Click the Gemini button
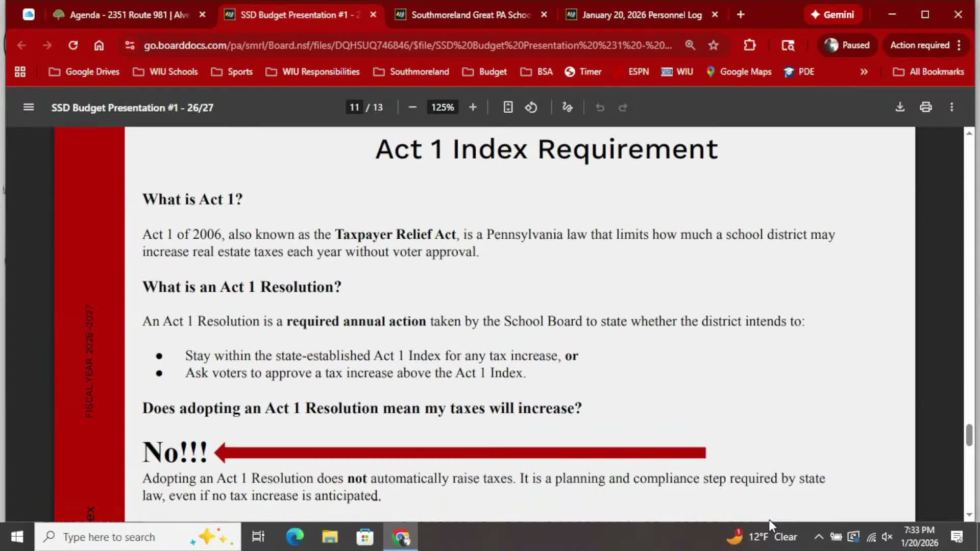 point(832,15)
